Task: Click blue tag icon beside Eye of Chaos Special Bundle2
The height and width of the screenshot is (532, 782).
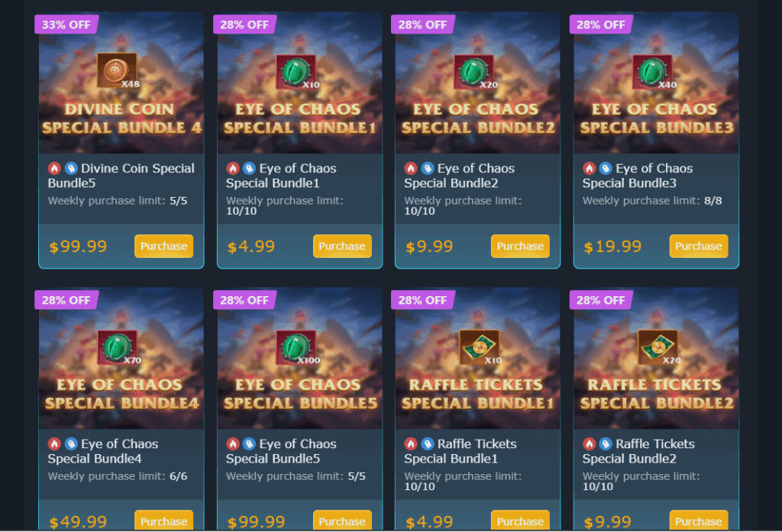Action: coord(428,169)
